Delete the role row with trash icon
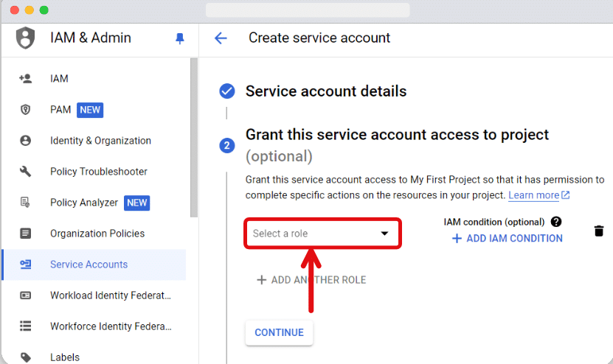The width and height of the screenshot is (613, 364). 598,231
